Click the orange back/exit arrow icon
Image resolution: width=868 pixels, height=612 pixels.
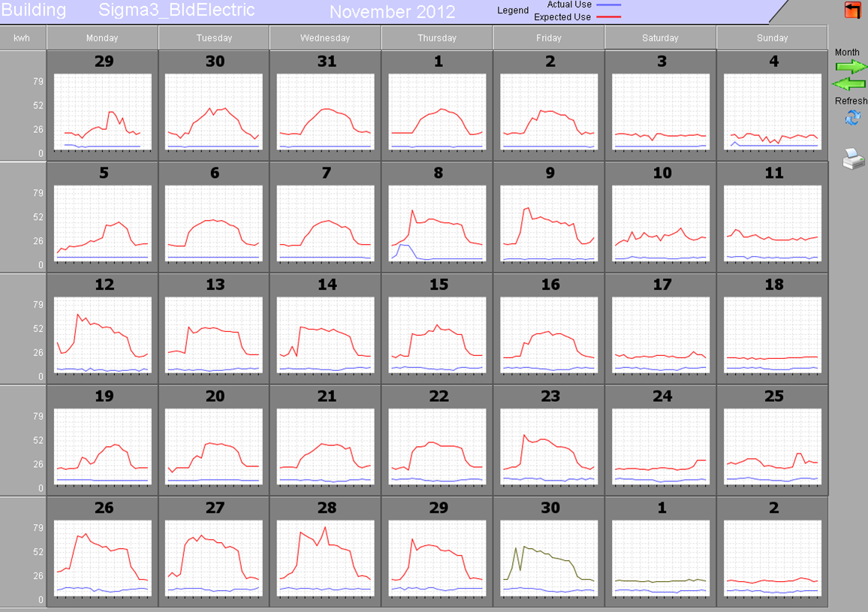[852, 11]
